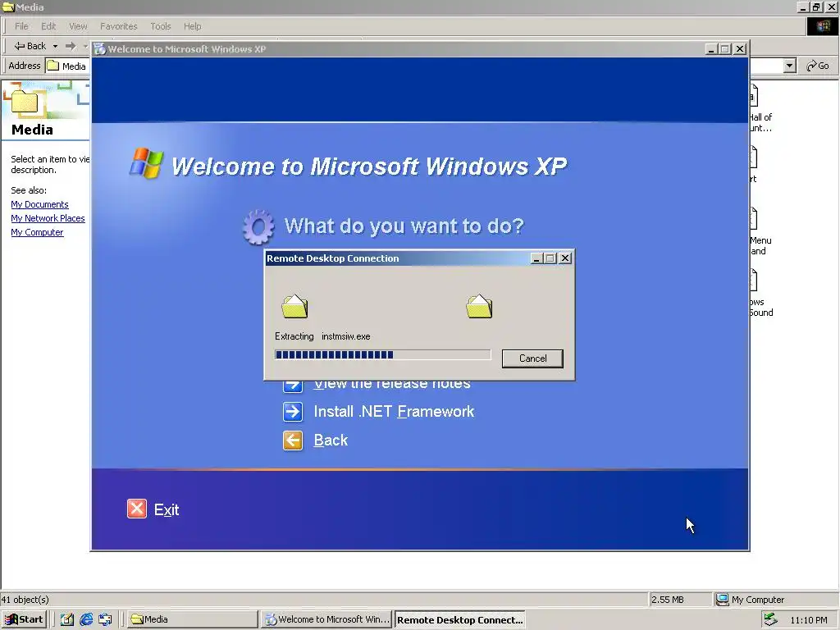This screenshot has width=840, height=630.
Task: Click the extraction progress bar
Action: tap(382, 354)
